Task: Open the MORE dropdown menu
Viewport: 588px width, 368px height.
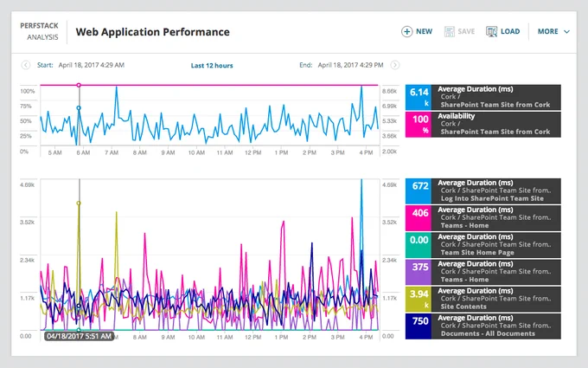Action: pyautogui.click(x=553, y=31)
